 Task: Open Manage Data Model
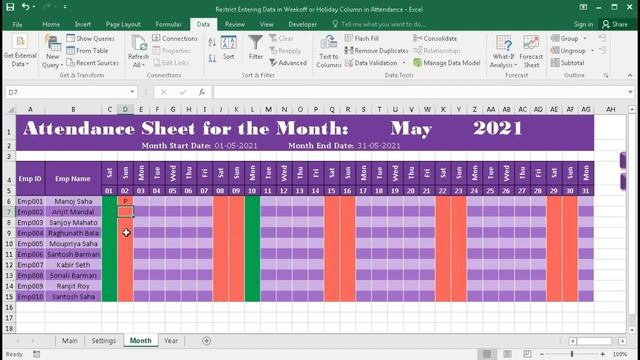(447, 63)
